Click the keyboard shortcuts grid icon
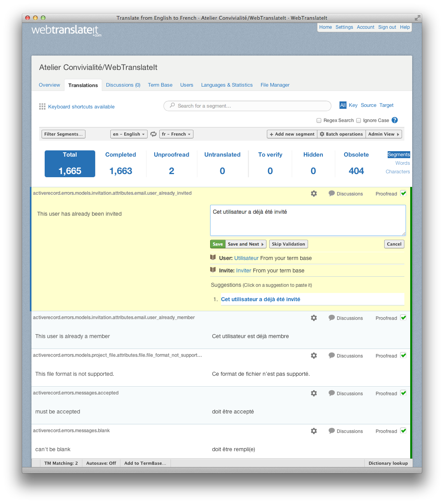 pos(42,106)
